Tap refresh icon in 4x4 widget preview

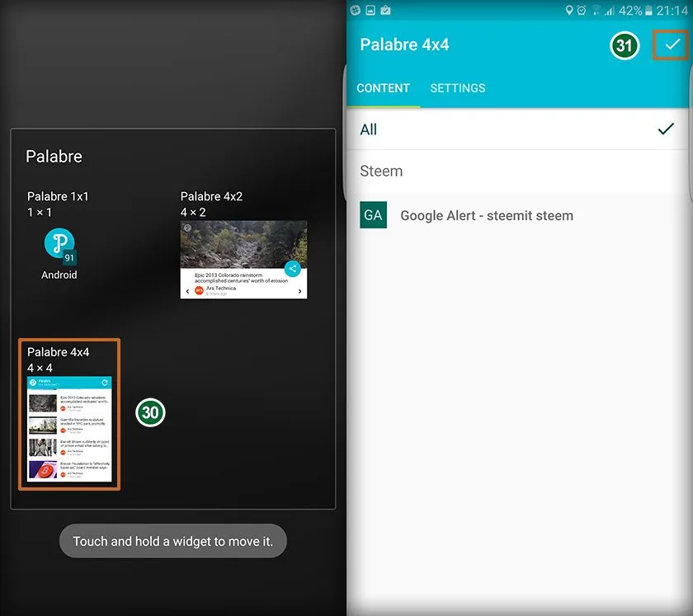tap(105, 383)
